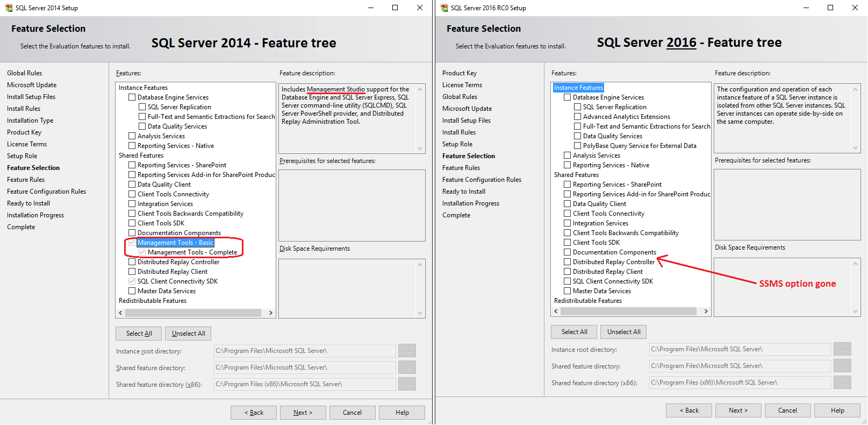The height and width of the screenshot is (425, 868).
Task: Click 2014 features horizontal scrollbar right arrow
Action: (x=271, y=313)
